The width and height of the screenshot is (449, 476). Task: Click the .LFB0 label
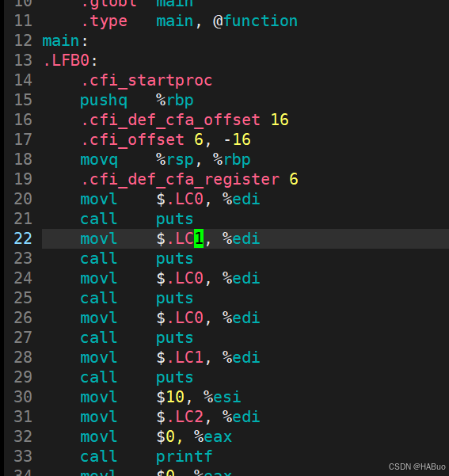(x=67, y=60)
